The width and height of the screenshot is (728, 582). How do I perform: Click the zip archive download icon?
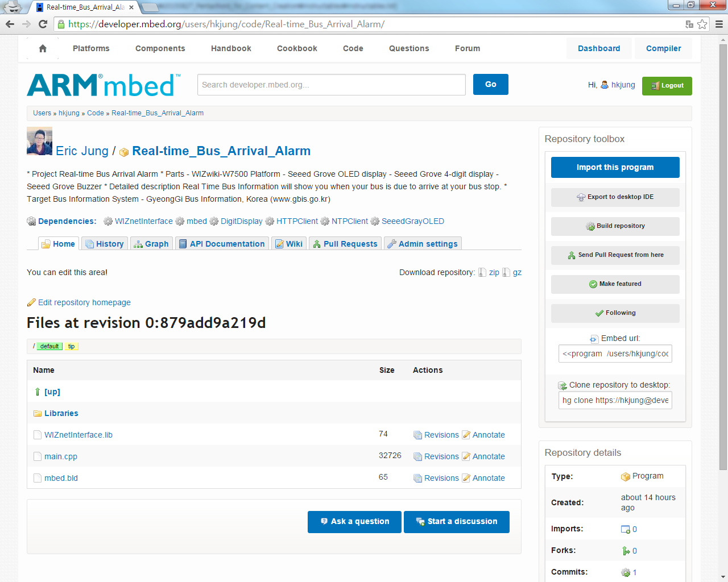tap(482, 272)
